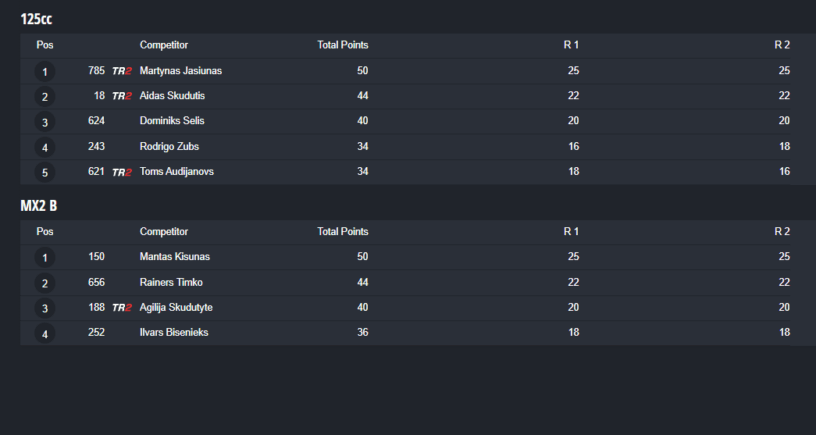Open Ilvars Bisenieks competitor entry
The image size is (816, 435).
[x=175, y=332]
